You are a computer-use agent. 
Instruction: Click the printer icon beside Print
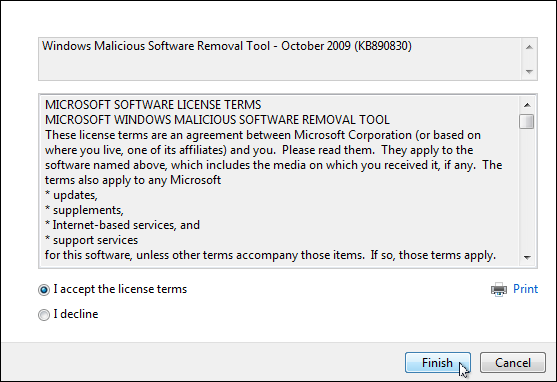pyautogui.click(x=499, y=290)
